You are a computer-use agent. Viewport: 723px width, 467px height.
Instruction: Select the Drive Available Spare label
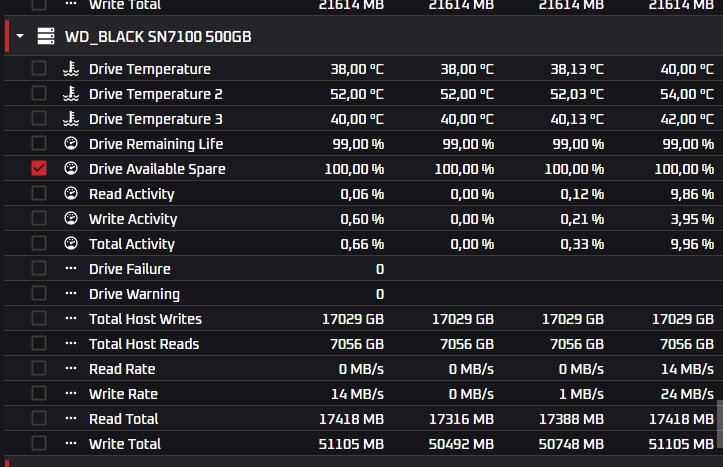tap(157, 169)
